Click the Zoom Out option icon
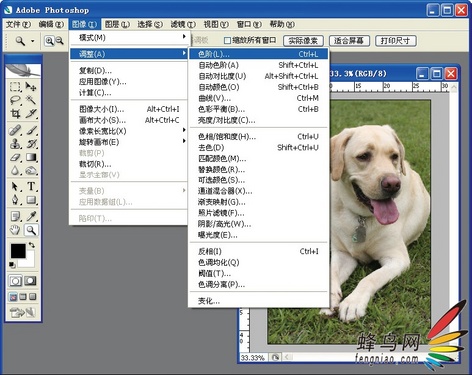 (x=59, y=41)
